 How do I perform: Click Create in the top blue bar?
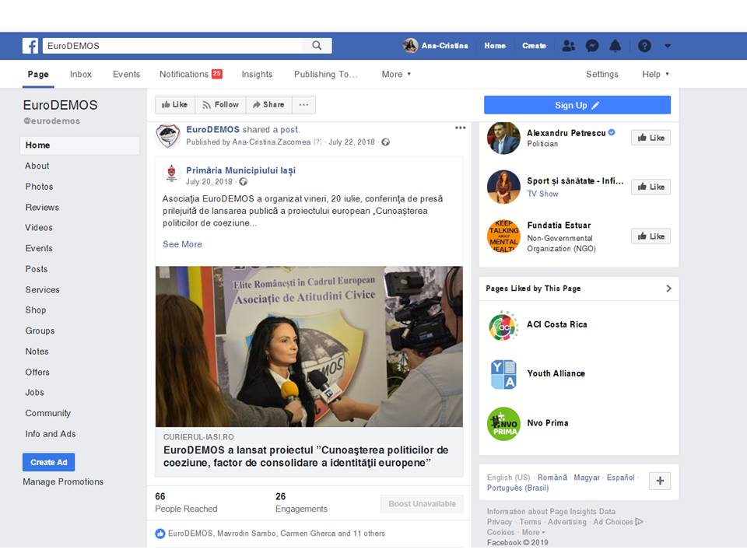pyautogui.click(x=534, y=46)
